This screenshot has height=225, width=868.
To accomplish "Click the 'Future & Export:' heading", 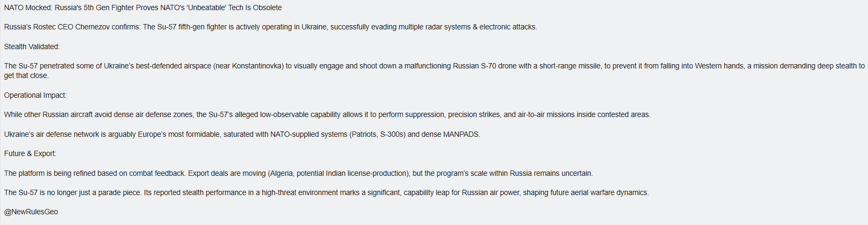I will point(30,154).
